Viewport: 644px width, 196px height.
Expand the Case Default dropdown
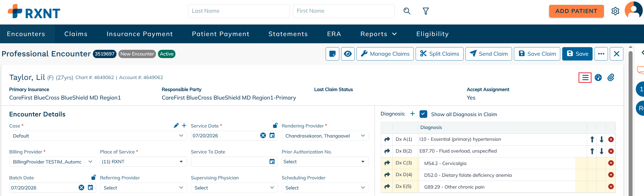[x=98, y=136]
